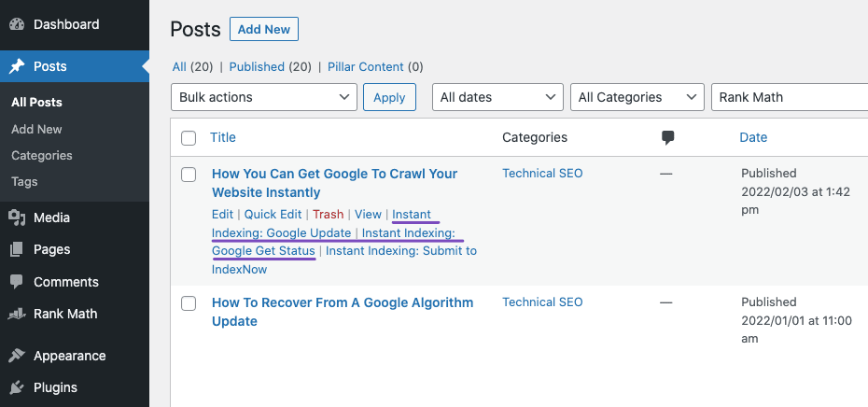Click the Comments bubble sidebar icon

17,282
